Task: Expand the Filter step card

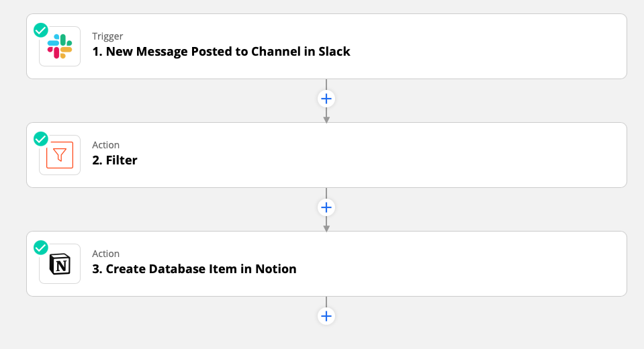Action: coord(326,155)
